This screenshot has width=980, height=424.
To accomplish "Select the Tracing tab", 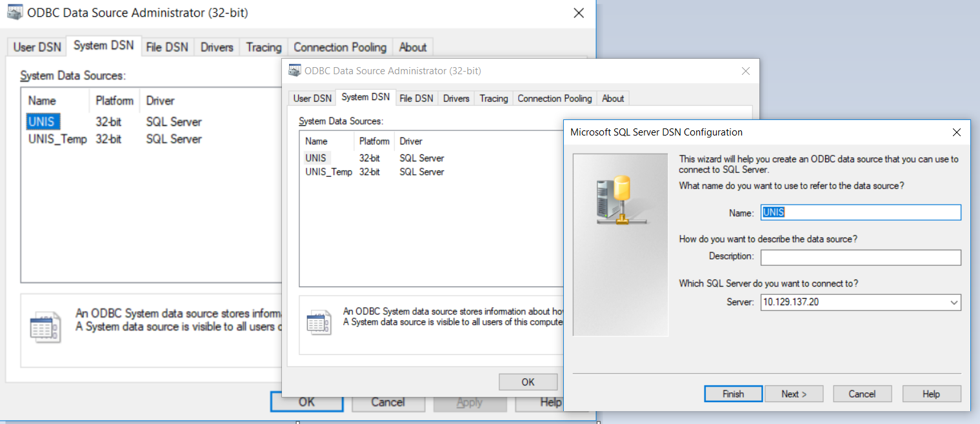I will pos(493,97).
